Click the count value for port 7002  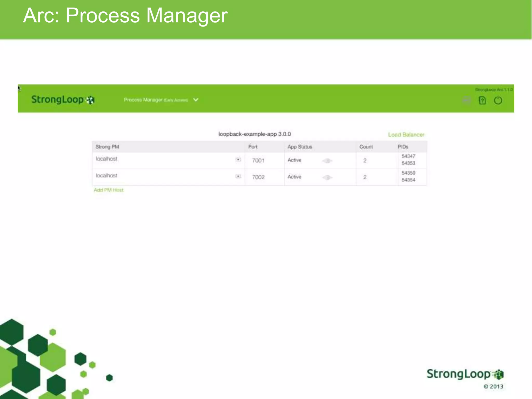365,177
